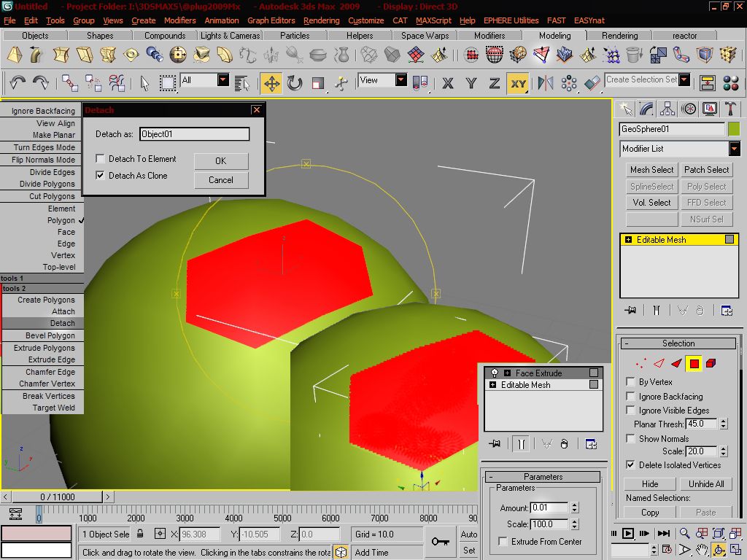Click the Mirror tool icon
Screen dimensions: 747x560
click(x=545, y=83)
